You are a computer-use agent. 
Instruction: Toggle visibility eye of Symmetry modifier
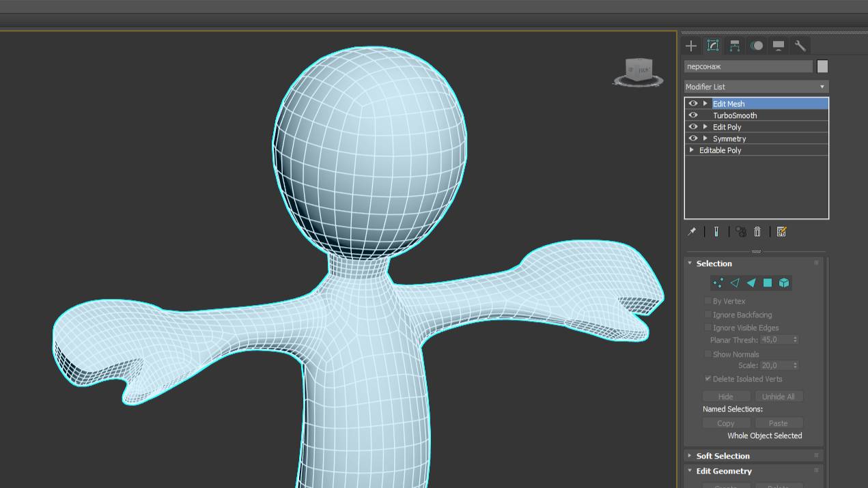click(x=693, y=138)
